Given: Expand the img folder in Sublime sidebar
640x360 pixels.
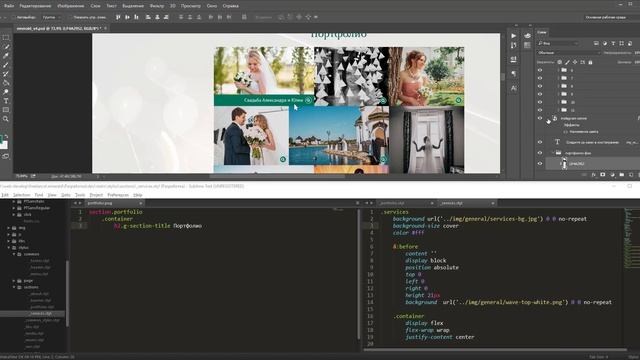Looking at the screenshot, I should click(9, 228).
